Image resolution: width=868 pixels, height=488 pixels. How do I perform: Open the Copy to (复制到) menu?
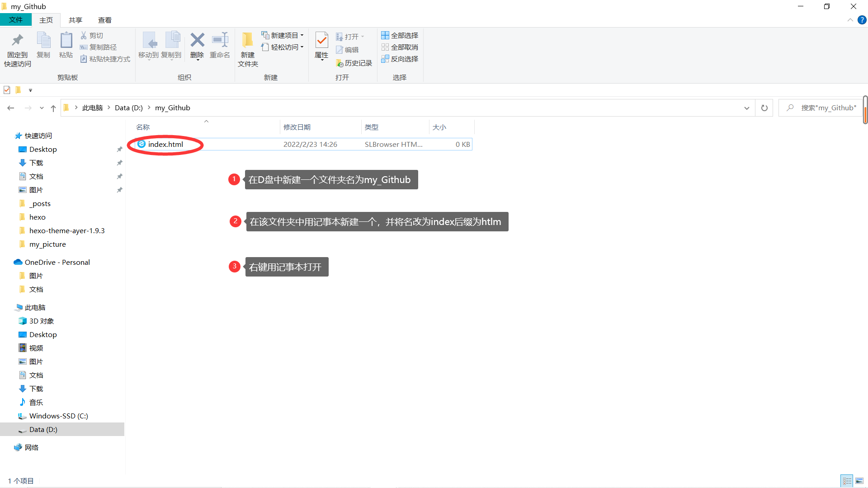(171, 46)
